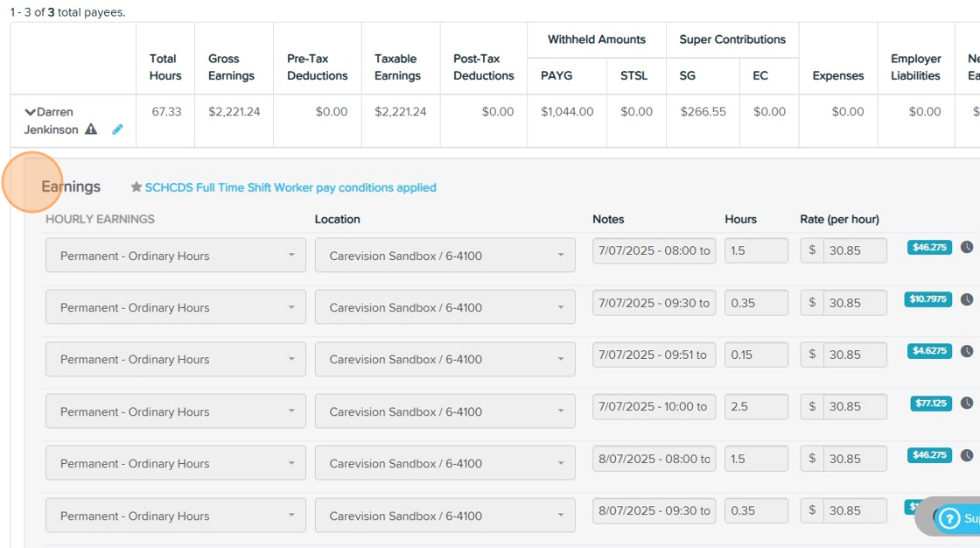
Task: Click the Notes field reading 8/07/2025 - 09:30
Action: point(654,510)
